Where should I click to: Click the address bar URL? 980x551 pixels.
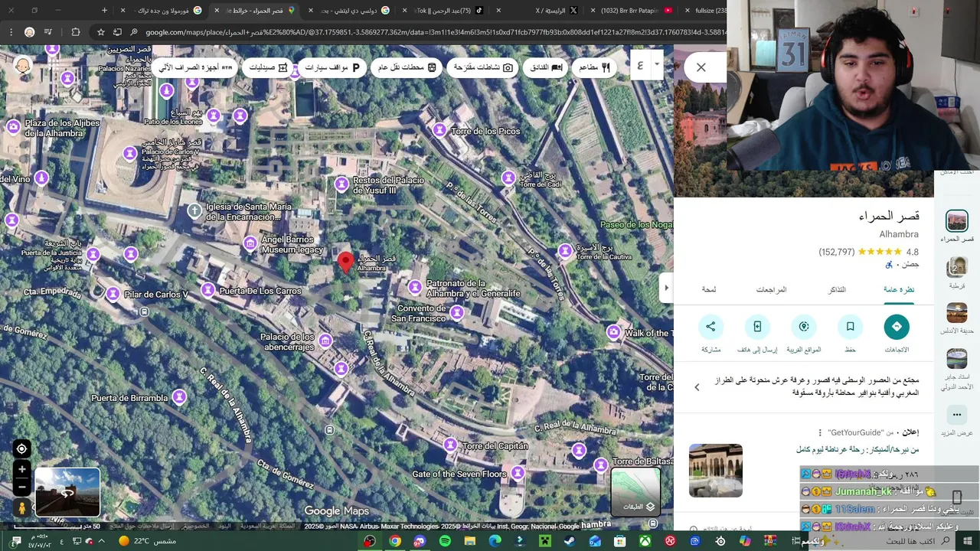coord(436,32)
